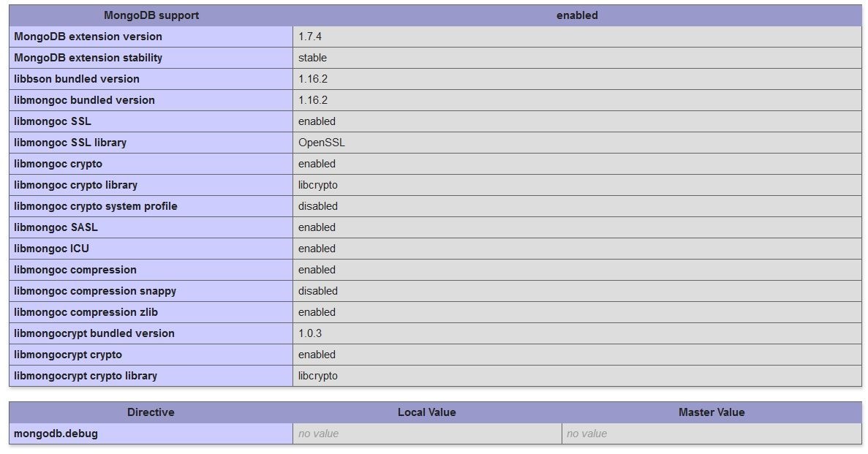
Task: Click the "libmongocrypt crypto" label with enabled value
Action: click(x=68, y=355)
